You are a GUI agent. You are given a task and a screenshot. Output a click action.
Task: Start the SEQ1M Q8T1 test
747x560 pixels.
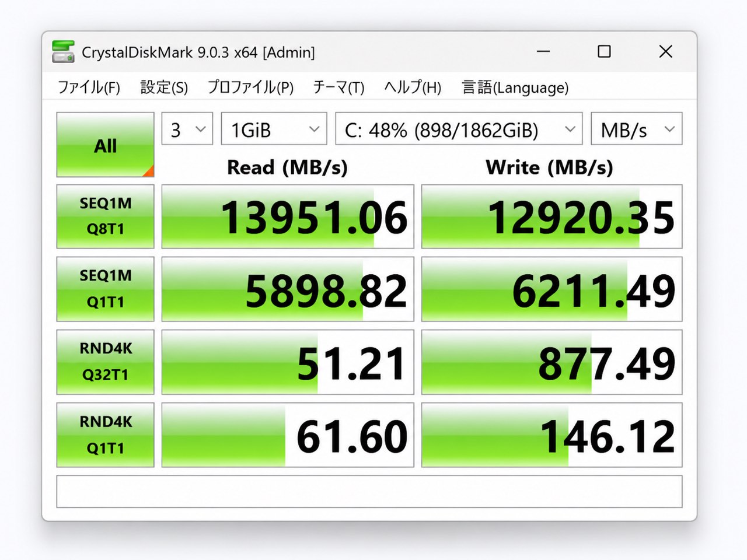point(106,216)
